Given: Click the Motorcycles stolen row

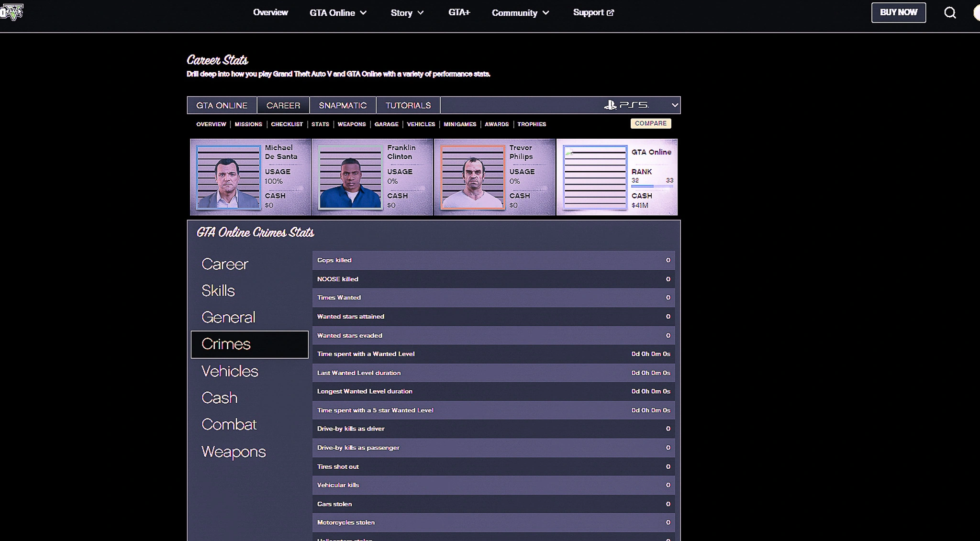Looking at the screenshot, I should [x=493, y=523].
